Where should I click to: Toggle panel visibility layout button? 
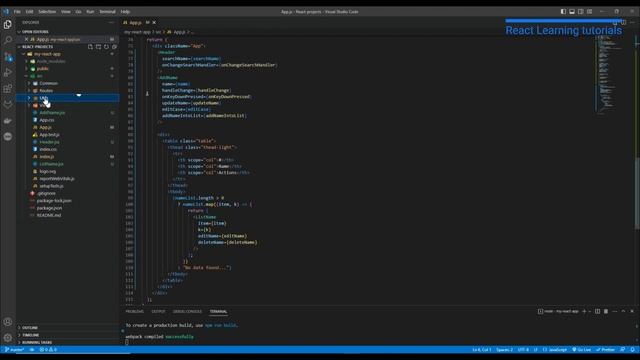(x=572, y=12)
